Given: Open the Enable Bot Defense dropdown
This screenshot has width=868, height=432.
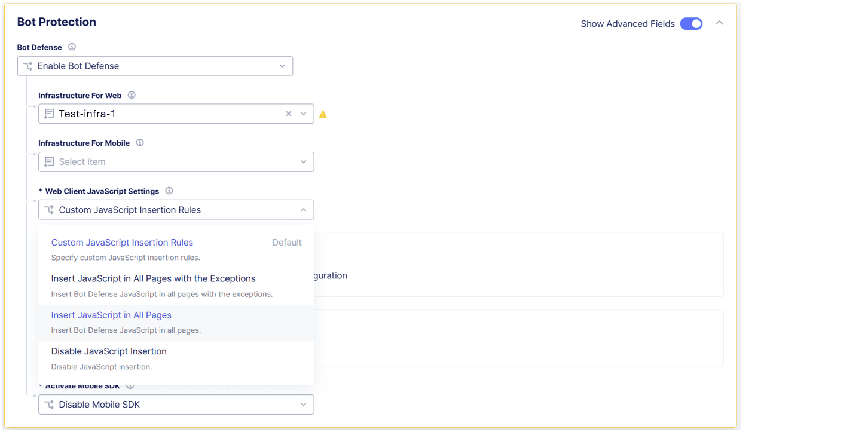Looking at the screenshot, I should 155,66.
